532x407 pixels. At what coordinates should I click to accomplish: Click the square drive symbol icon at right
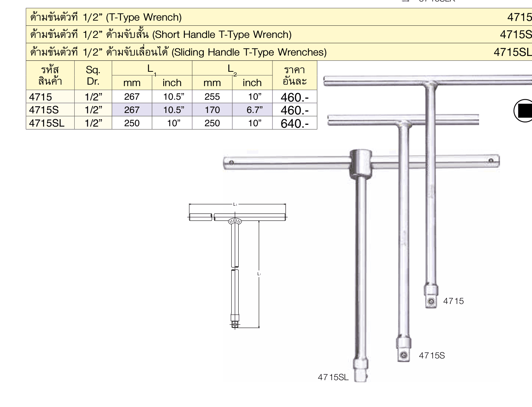click(524, 111)
